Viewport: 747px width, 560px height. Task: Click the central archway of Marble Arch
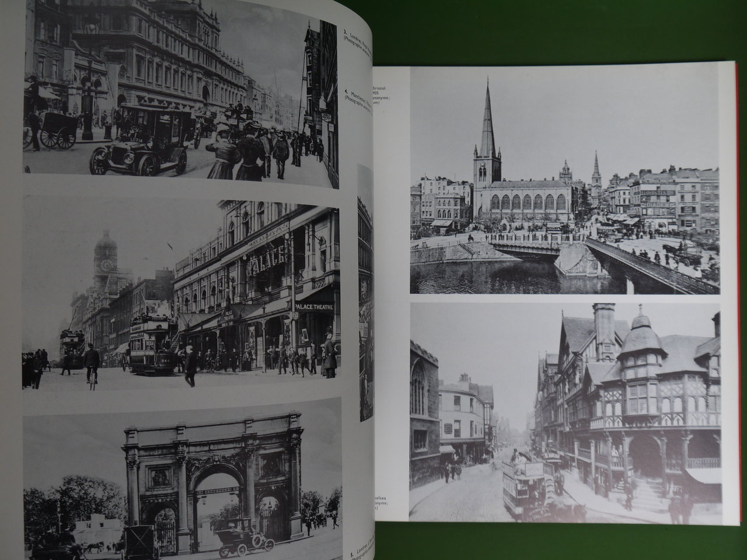point(213,502)
